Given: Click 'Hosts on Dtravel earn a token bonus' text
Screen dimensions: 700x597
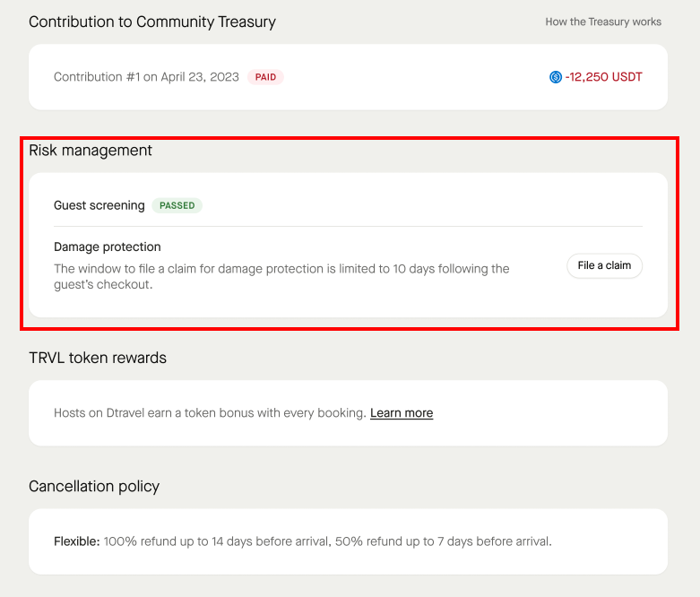Looking at the screenshot, I should [210, 413].
